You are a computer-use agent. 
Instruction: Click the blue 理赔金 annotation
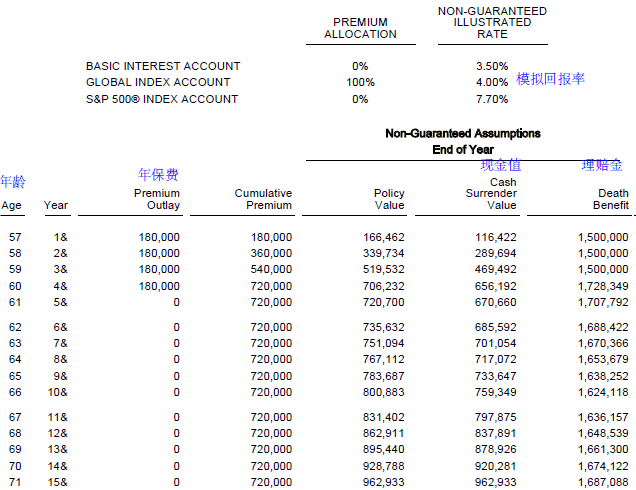(602, 165)
